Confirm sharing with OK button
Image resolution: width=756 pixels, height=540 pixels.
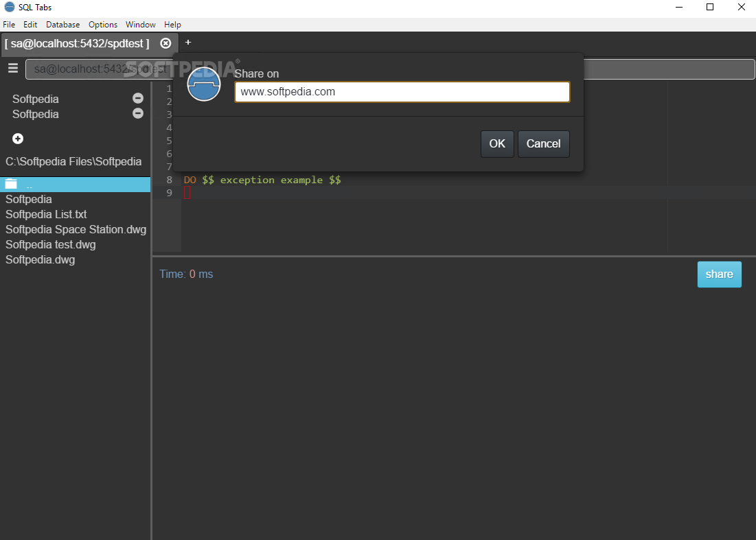click(497, 143)
